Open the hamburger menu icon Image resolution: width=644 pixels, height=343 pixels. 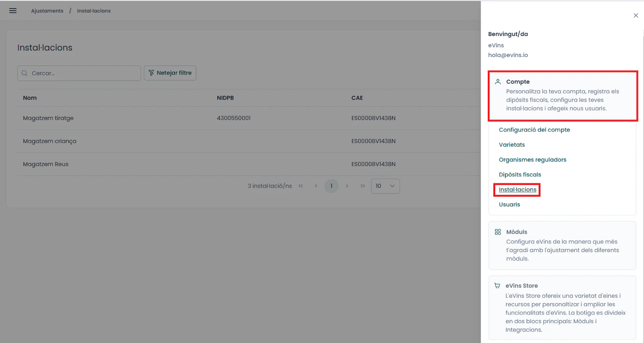coord(13,11)
